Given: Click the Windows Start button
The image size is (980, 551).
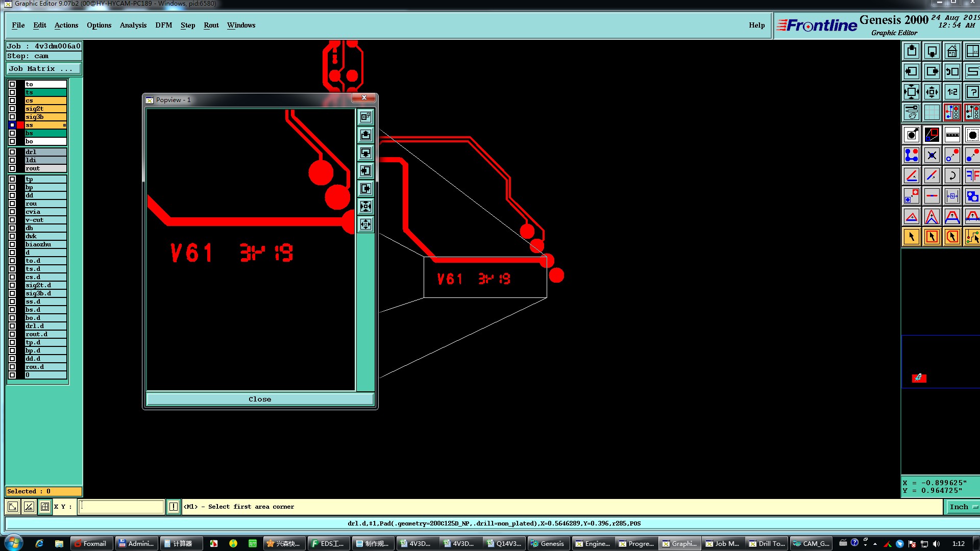Looking at the screenshot, I should coord(14,543).
